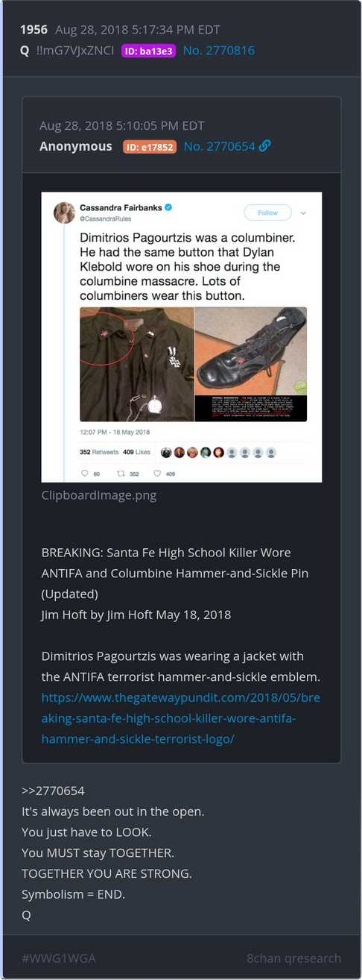Click the ClipboardImage.png filename
Screen dimensions: 362x980
(99, 494)
